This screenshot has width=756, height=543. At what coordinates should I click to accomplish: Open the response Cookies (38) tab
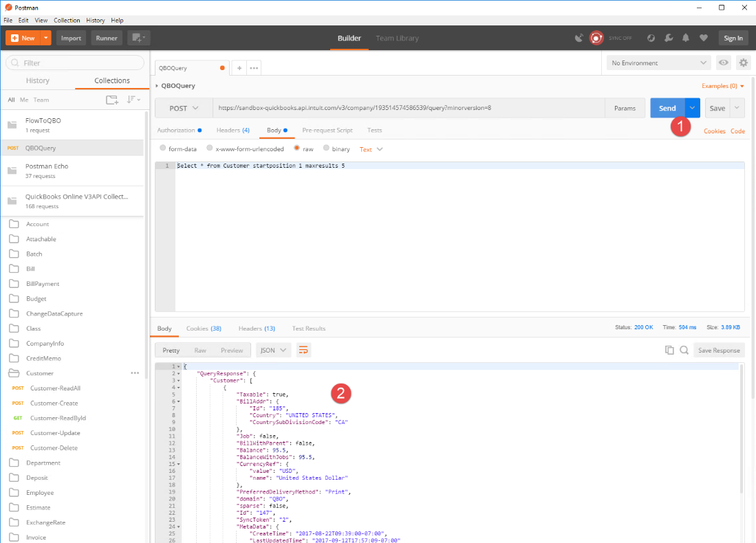coord(204,328)
